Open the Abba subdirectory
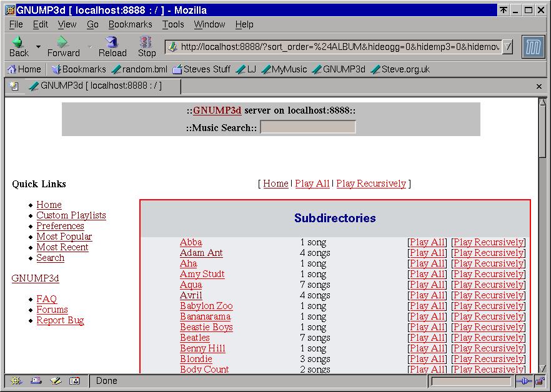Viewport: 551px width, 392px height. pyautogui.click(x=191, y=242)
